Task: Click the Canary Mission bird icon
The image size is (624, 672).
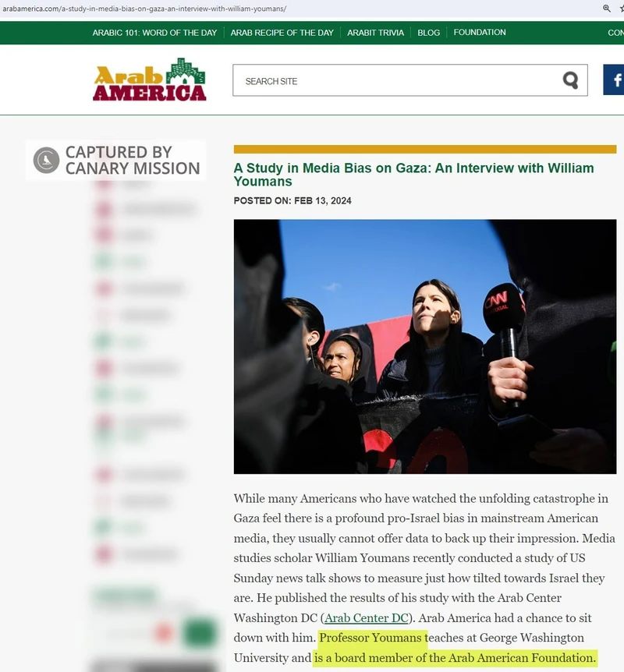Action: tap(47, 160)
